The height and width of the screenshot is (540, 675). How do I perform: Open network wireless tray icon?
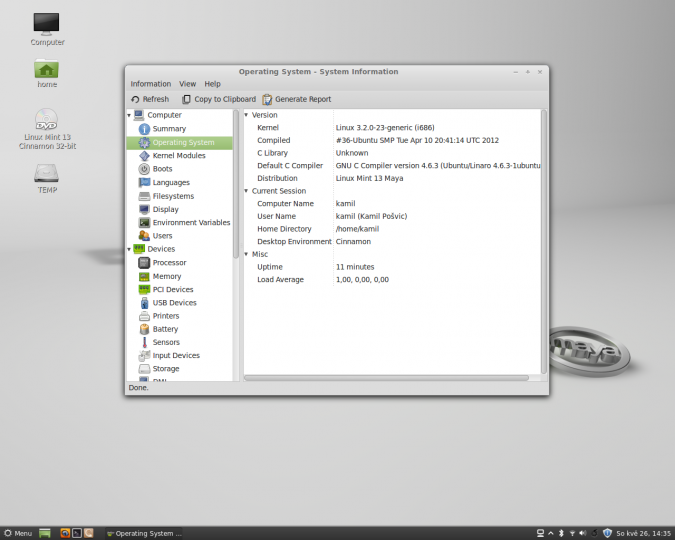coord(572,534)
